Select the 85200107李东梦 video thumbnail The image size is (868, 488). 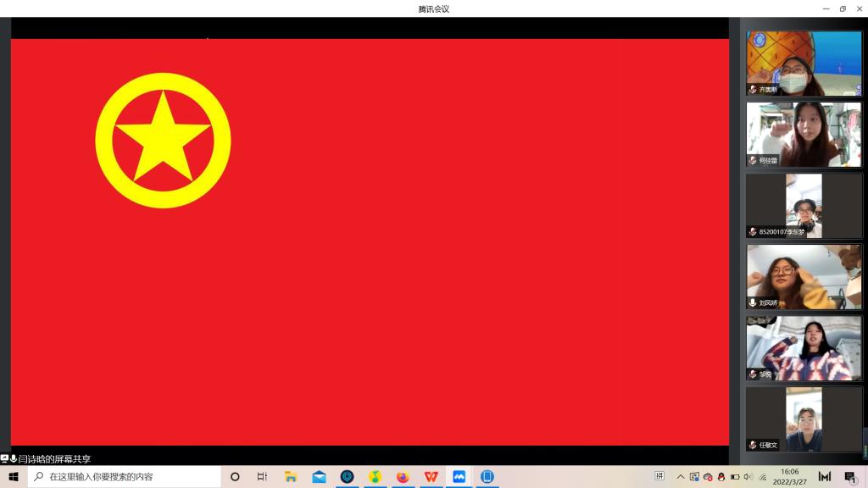tap(804, 206)
